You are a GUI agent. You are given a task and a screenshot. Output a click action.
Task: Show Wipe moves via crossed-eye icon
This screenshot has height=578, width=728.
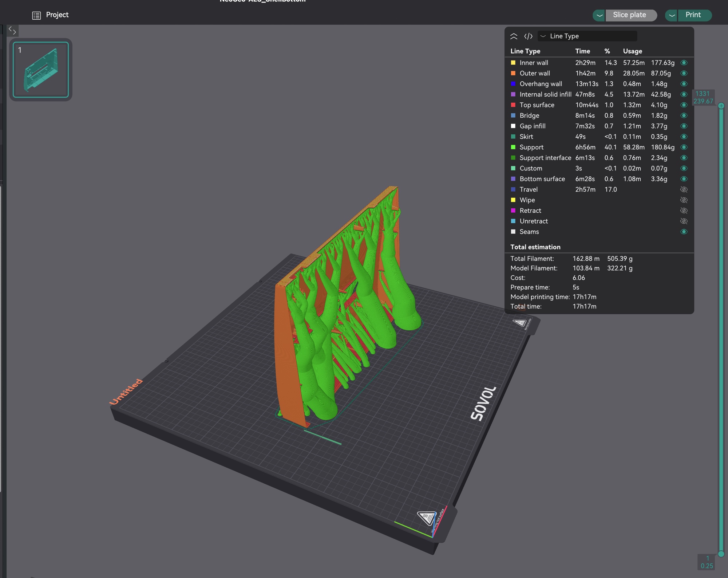click(684, 200)
